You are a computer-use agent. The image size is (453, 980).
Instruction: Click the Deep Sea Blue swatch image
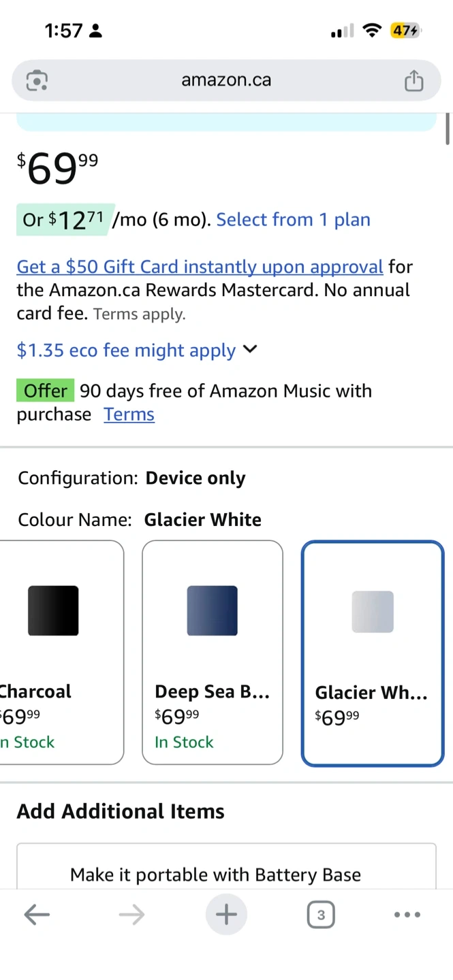coord(213,610)
